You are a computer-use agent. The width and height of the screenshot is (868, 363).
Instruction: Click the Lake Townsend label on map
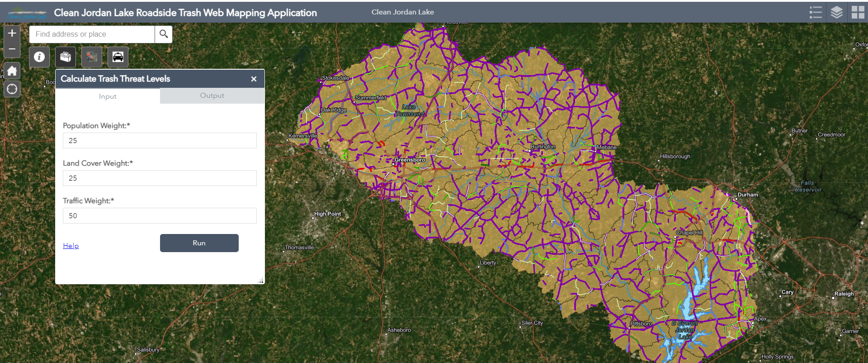coord(410,110)
